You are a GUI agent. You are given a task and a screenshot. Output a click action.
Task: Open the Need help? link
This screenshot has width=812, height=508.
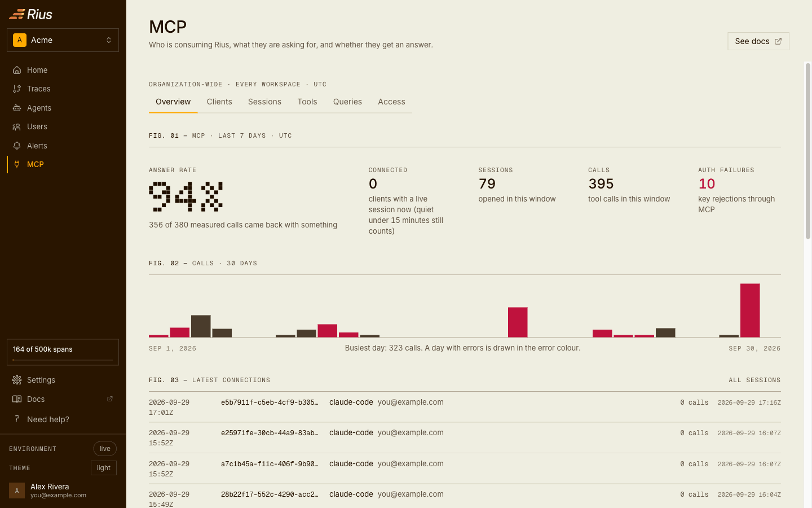(63, 419)
